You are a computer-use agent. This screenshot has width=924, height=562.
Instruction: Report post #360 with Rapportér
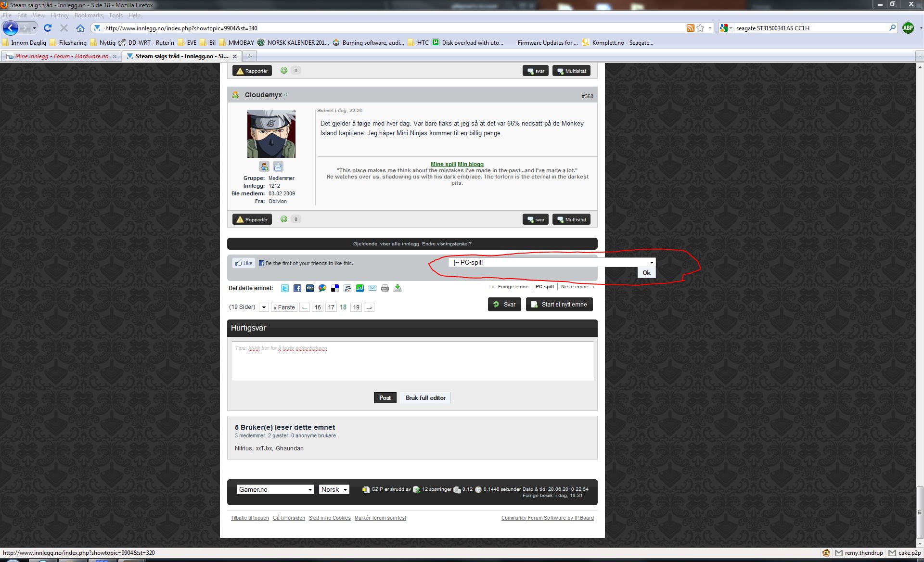click(x=252, y=219)
